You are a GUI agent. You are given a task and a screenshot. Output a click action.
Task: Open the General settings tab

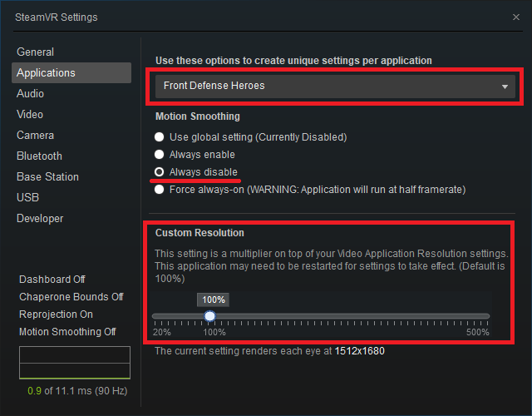click(x=35, y=52)
